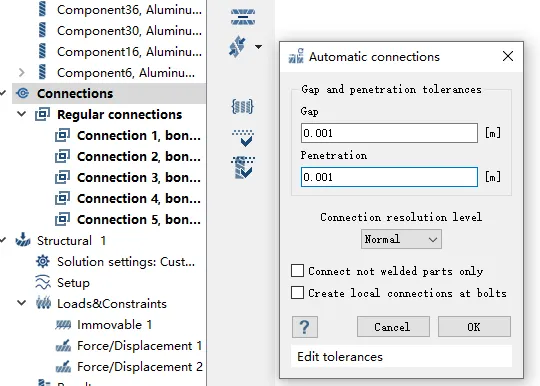Collapse the Connections tree node

pyautogui.click(x=3, y=93)
